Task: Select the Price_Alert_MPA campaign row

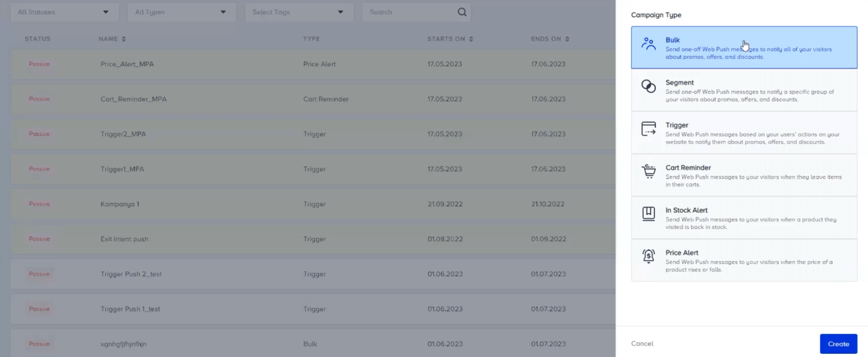Action: 261,64
